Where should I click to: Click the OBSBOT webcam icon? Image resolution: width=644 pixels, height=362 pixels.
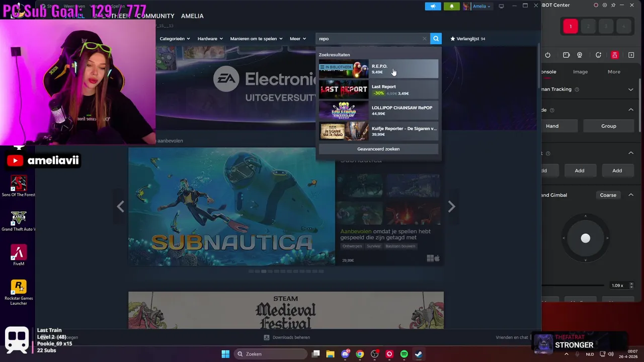pos(580,55)
